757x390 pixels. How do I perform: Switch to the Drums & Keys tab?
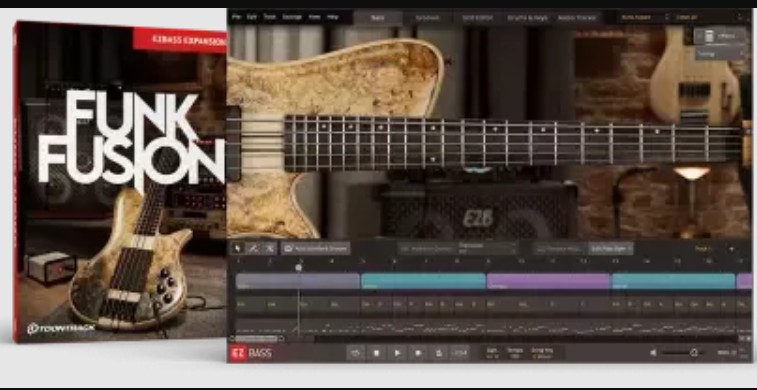pyautogui.click(x=528, y=18)
